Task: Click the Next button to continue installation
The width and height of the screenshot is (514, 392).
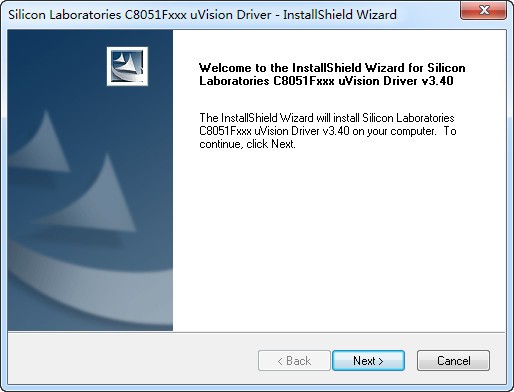Action: (x=368, y=360)
